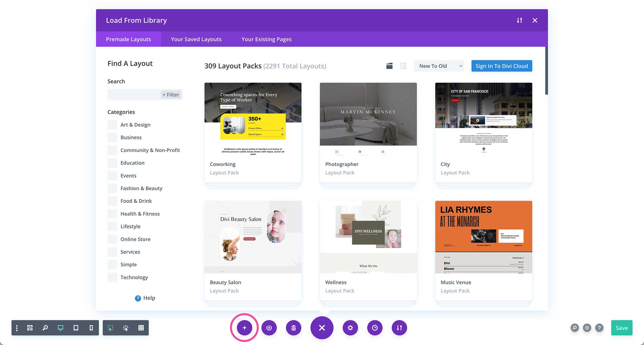Click the green Save button
644x345 pixels.
[621, 328]
